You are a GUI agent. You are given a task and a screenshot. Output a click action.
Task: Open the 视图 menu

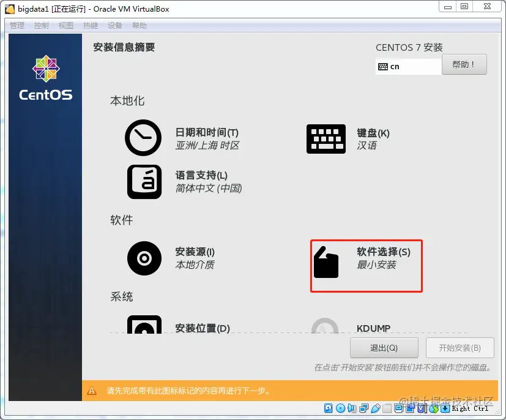coord(66,26)
